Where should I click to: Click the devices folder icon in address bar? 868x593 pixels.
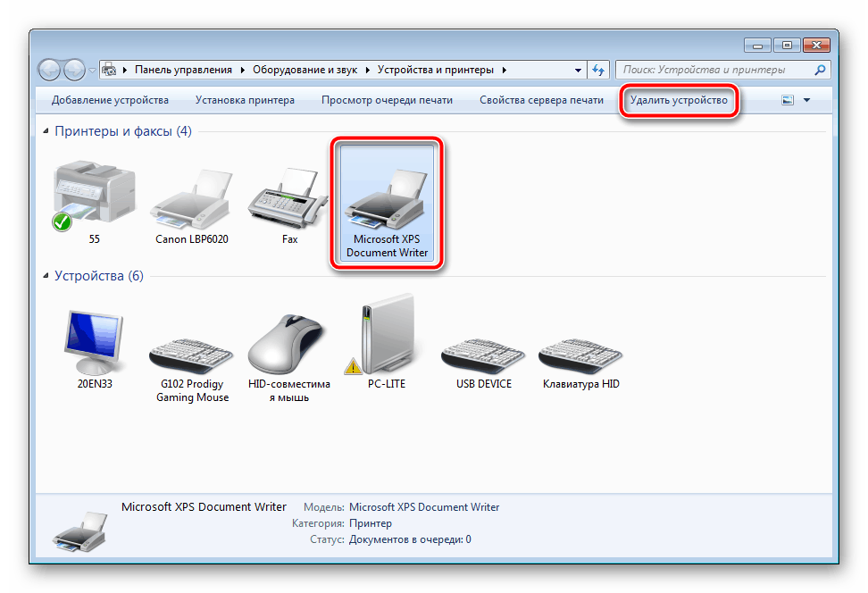point(109,70)
